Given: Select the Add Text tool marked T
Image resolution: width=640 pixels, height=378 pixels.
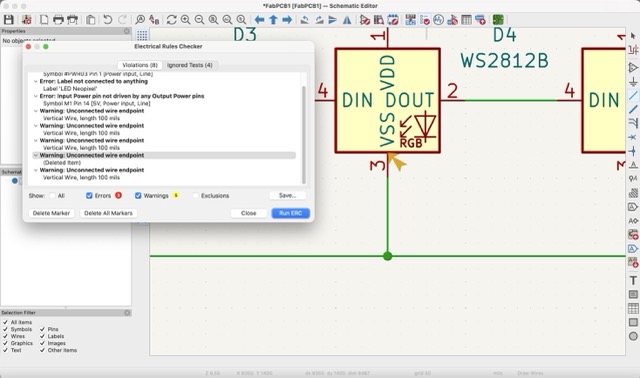Looking at the screenshot, I should (x=633, y=280).
